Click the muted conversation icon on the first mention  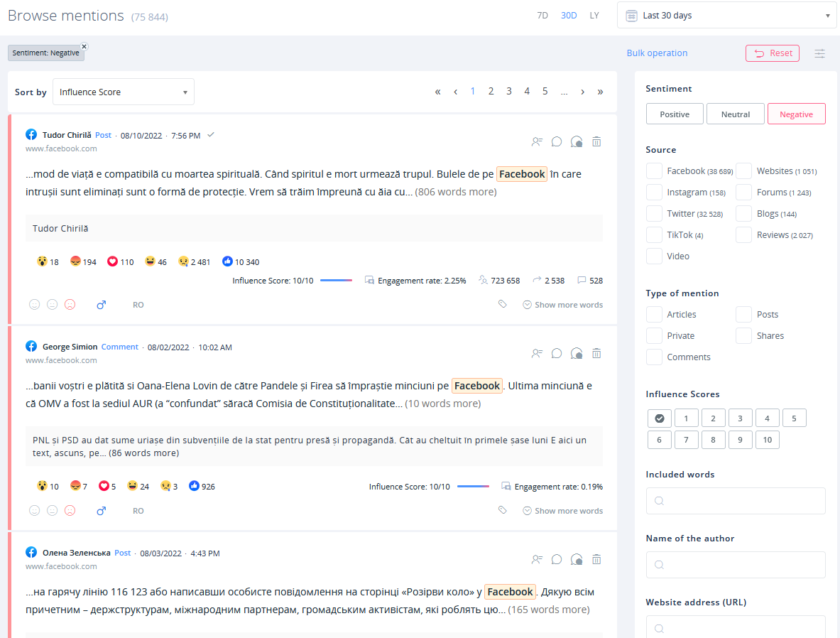pyautogui.click(x=577, y=141)
